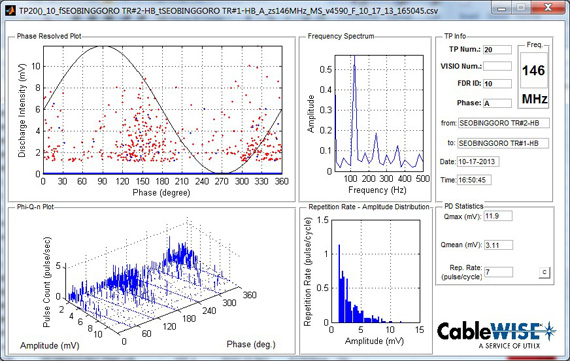This screenshot has width=570, height=361.
Task: Click the 'Phase (deg.)' label in 3D plot
Action: click(x=251, y=344)
